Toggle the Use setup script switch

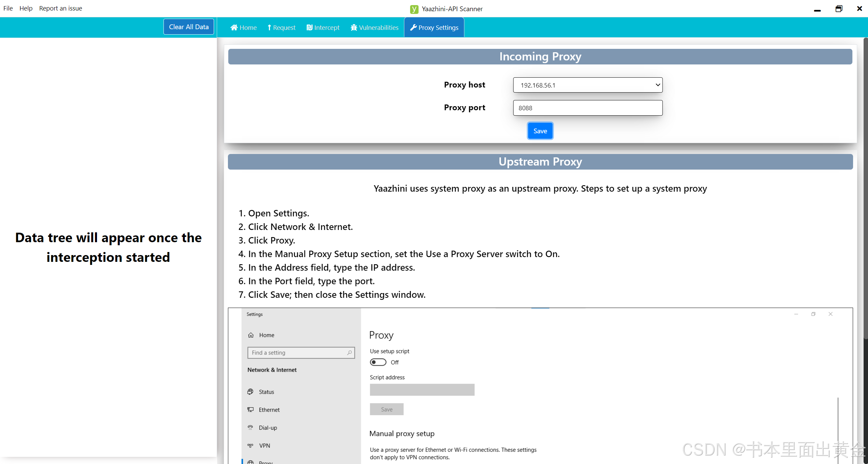coord(378,362)
